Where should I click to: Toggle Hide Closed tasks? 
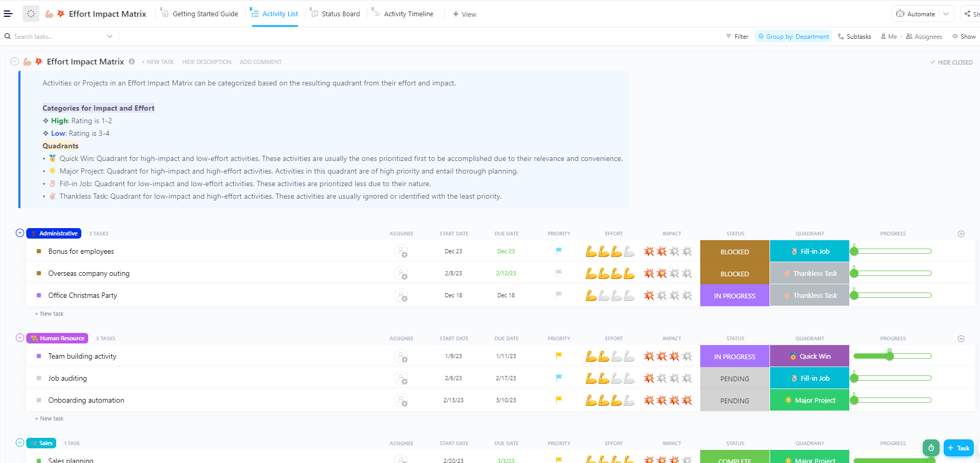951,62
